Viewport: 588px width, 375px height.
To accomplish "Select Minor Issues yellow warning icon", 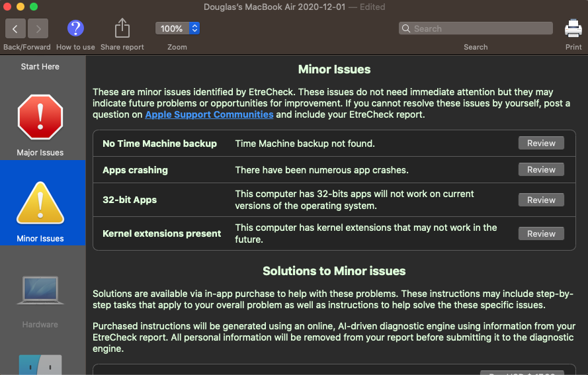I will pos(40,203).
